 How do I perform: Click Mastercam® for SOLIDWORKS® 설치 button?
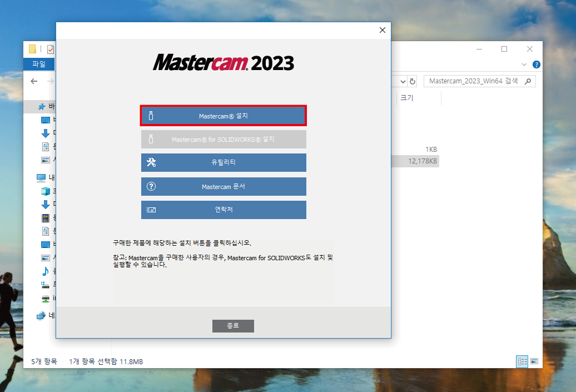click(x=224, y=140)
